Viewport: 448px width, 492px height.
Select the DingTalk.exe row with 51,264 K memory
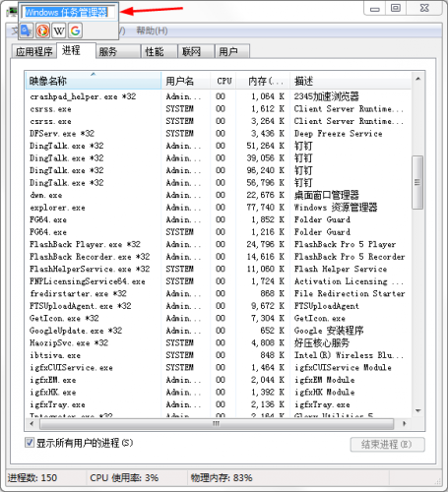(219, 146)
